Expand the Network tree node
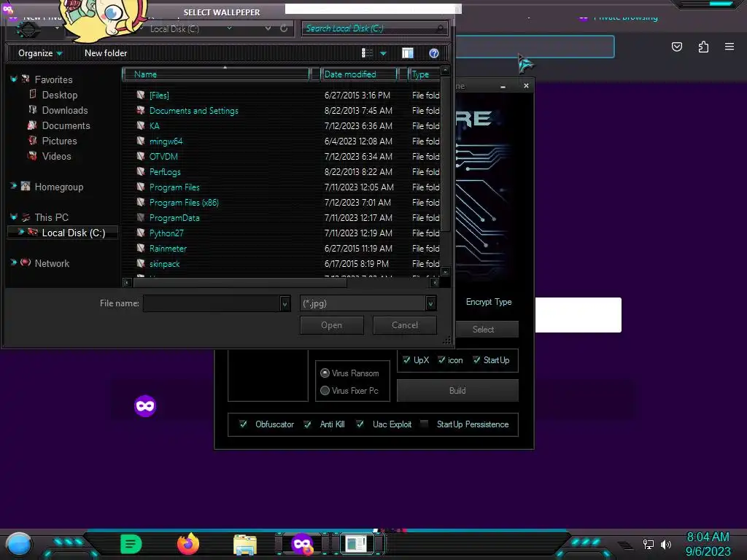The image size is (747, 560). [13, 262]
